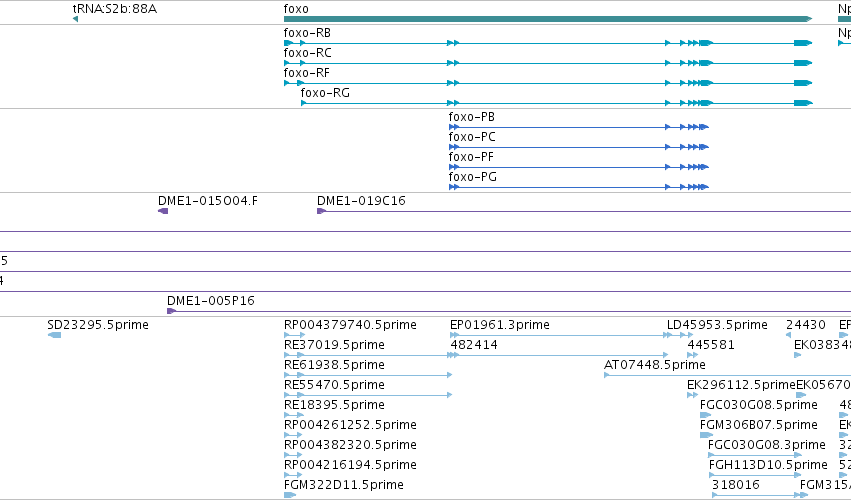
Task: Select the foxo-RF transcript feature
Action: click(548, 83)
